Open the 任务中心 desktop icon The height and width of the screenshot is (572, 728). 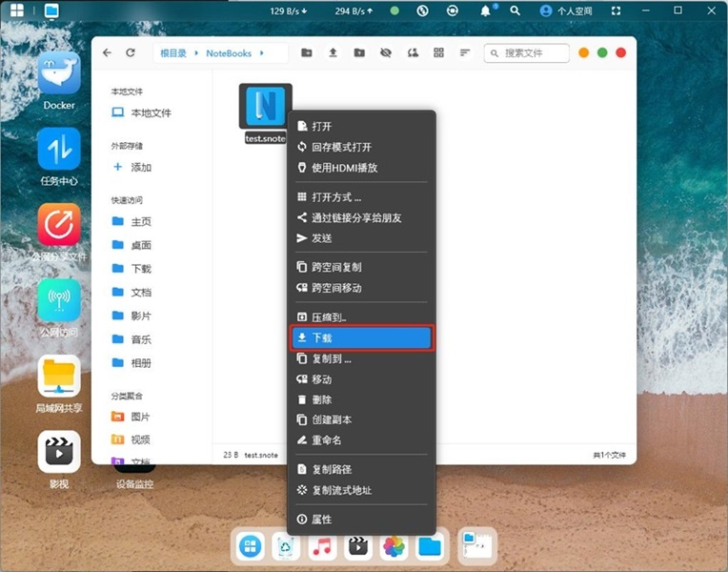click(x=59, y=150)
